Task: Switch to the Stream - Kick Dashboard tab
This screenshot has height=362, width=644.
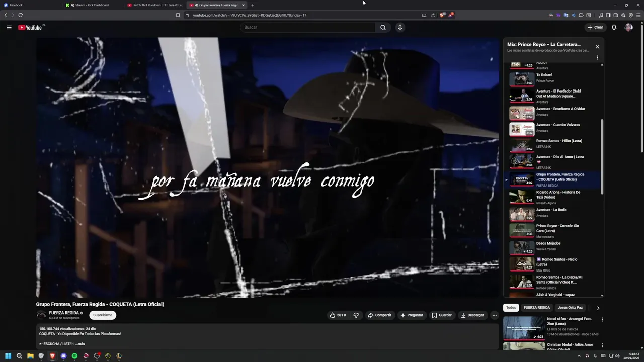Action: (94, 5)
